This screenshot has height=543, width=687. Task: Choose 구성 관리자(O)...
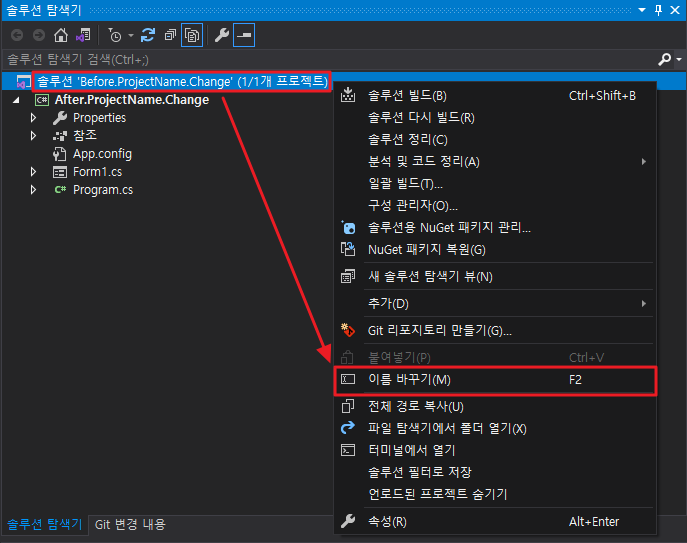point(495,205)
